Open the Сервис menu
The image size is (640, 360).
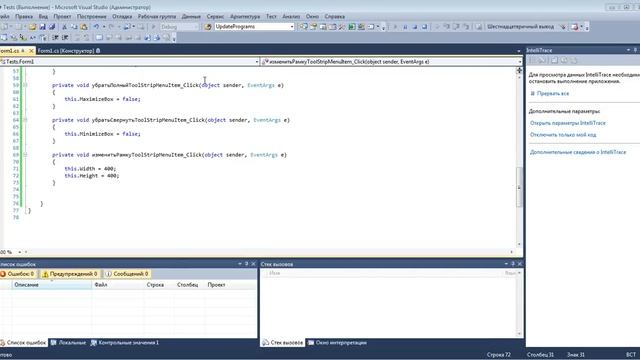[x=215, y=17]
